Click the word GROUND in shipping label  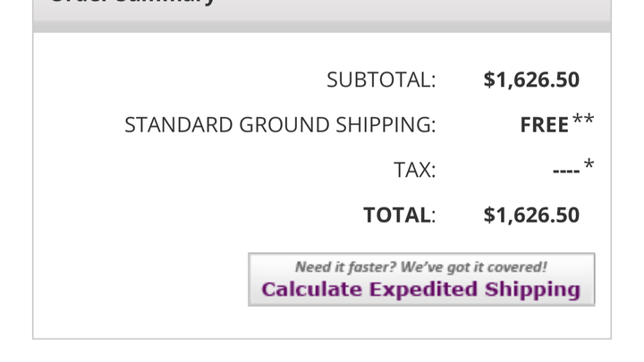[284, 125]
